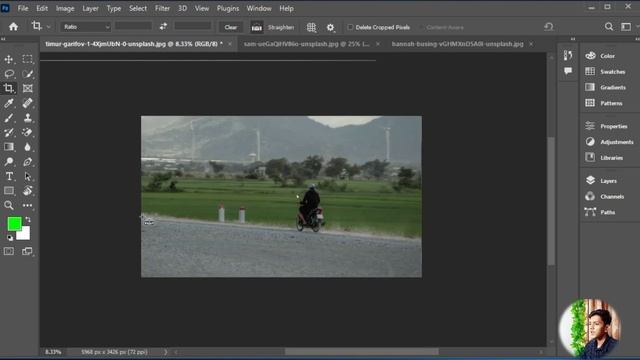The image size is (640, 360).
Task: Open the Layers panel
Action: coord(608,180)
